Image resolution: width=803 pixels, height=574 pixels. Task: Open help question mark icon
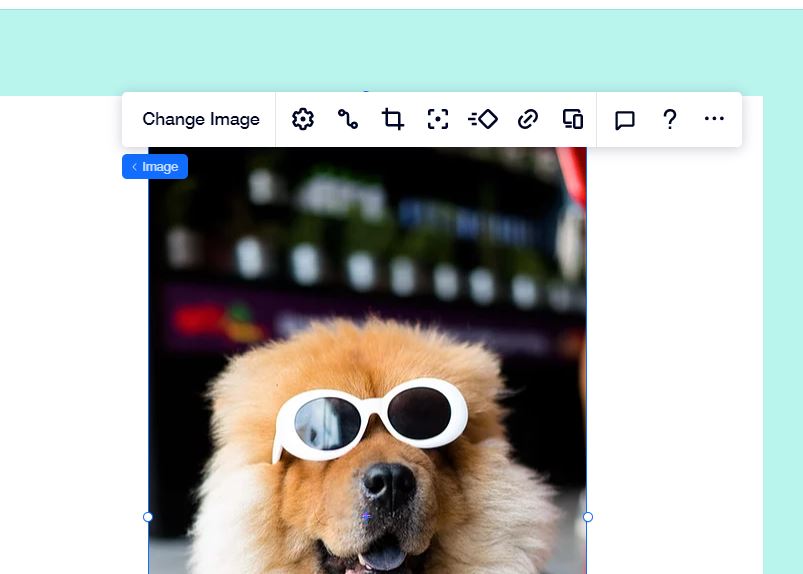[x=669, y=119]
